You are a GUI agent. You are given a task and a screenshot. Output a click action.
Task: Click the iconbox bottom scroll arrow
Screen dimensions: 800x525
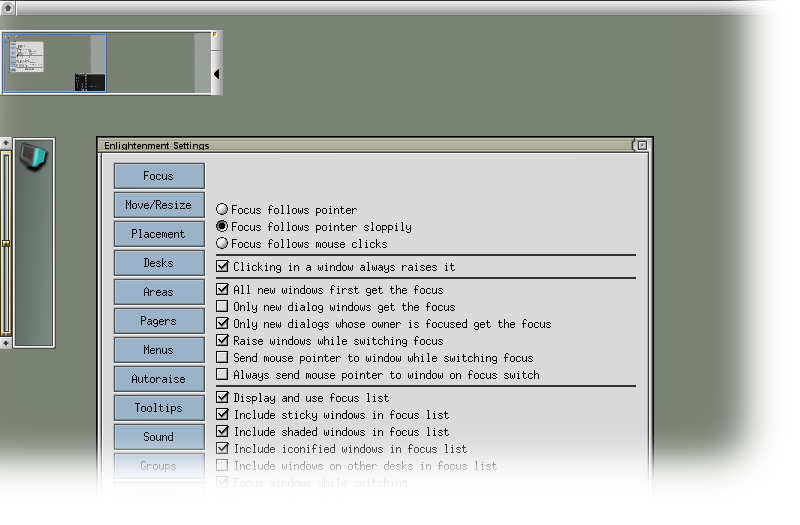point(6,343)
